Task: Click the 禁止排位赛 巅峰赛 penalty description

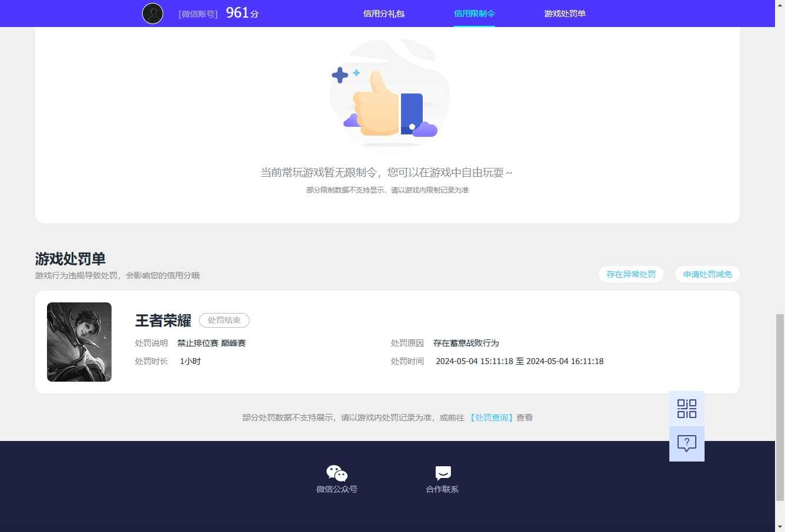Action: point(211,343)
